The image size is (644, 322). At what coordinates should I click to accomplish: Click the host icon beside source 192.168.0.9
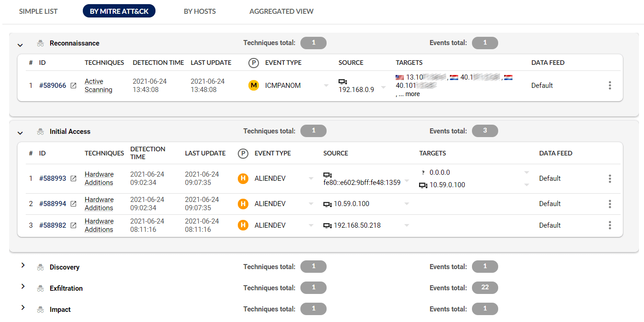click(x=342, y=81)
